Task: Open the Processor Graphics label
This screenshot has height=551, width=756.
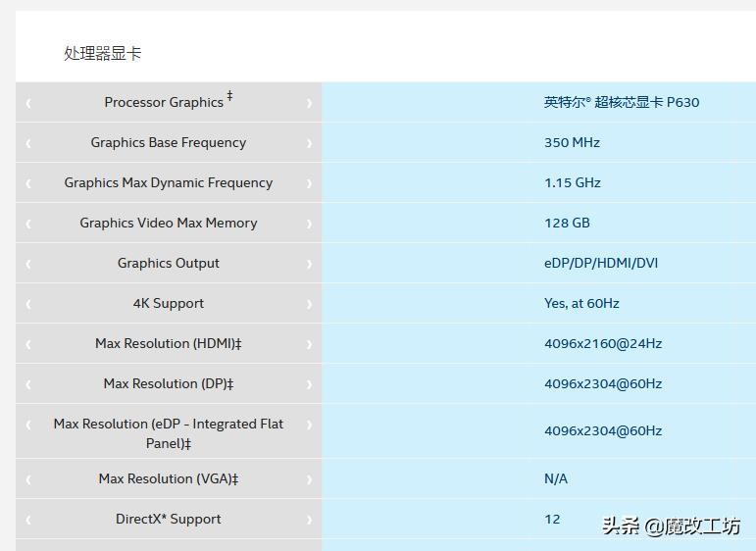Action: pyautogui.click(x=164, y=102)
